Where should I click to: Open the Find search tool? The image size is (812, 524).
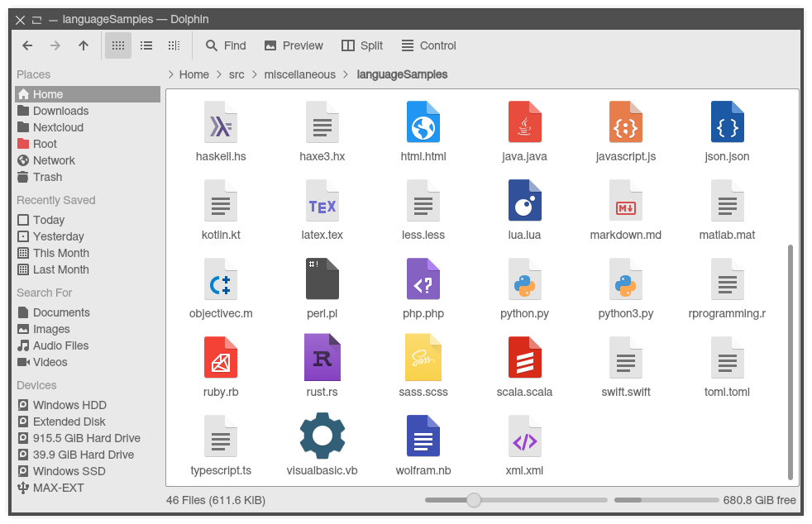(x=226, y=45)
